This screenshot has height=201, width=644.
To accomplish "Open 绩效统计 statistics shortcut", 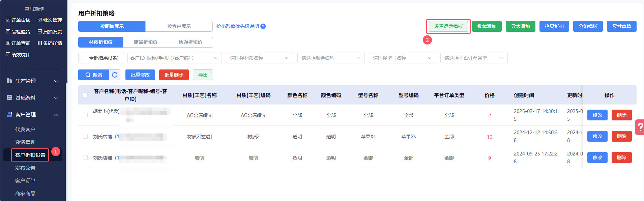I will click(x=18, y=55).
